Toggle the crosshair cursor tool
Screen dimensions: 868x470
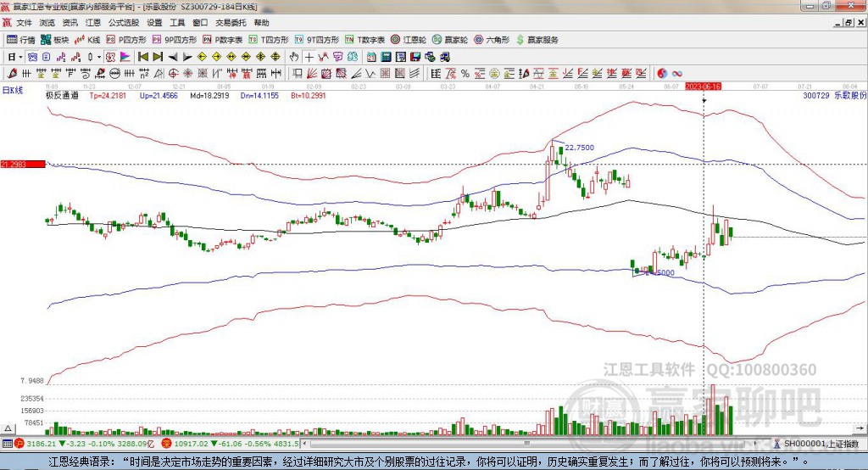[309, 57]
